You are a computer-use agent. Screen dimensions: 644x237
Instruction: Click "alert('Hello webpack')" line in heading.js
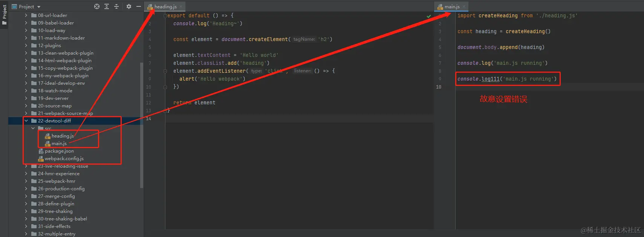point(212,79)
